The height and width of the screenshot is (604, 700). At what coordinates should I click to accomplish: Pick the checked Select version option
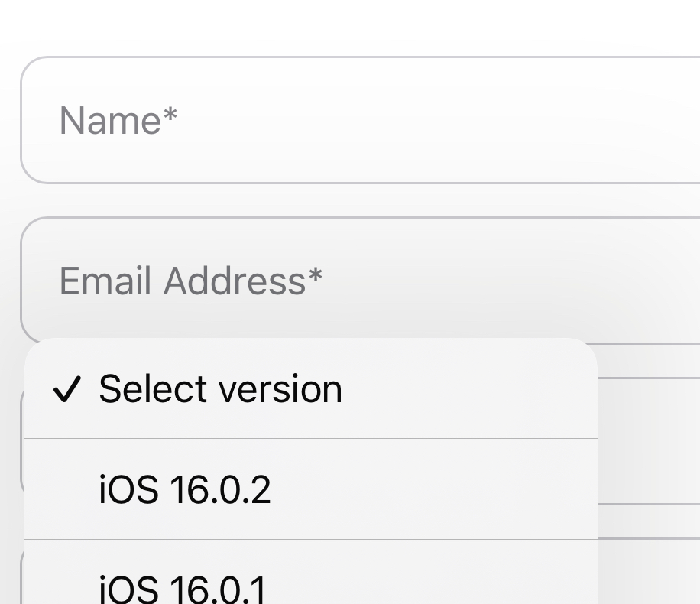[311, 388]
